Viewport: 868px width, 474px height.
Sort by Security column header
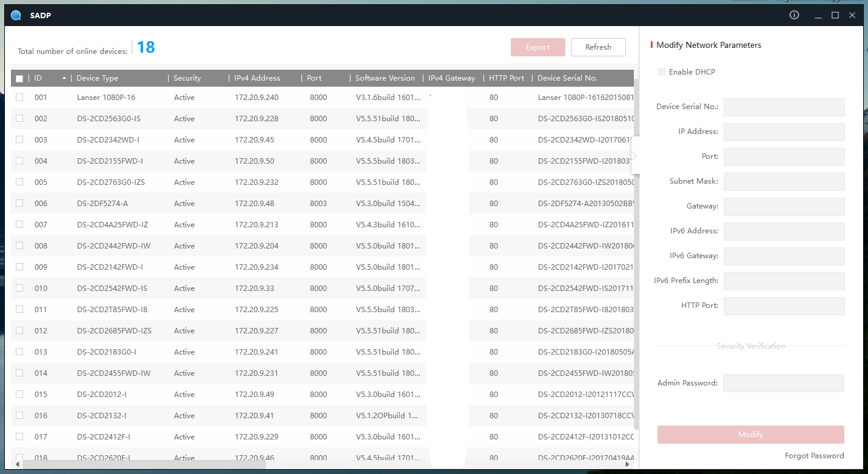click(x=187, y=78)
